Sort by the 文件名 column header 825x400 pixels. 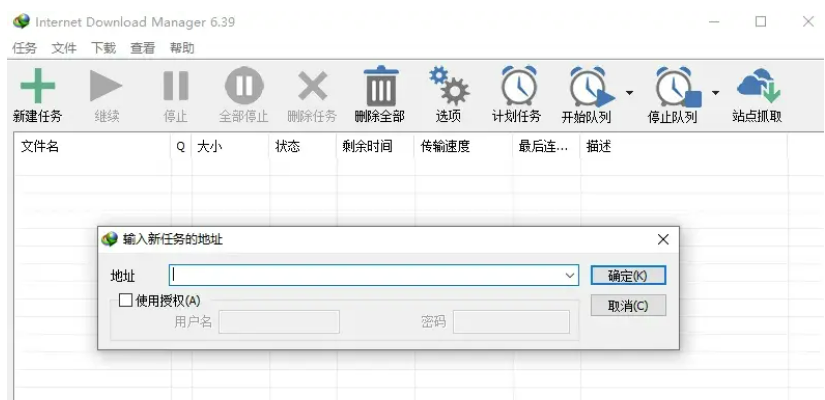pos(90,146)
